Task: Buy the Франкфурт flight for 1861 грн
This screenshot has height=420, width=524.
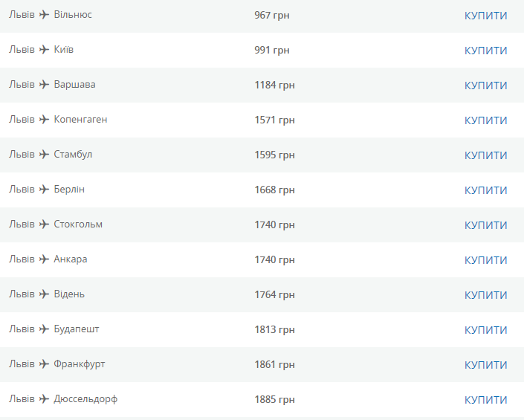Action: (485, 365)
